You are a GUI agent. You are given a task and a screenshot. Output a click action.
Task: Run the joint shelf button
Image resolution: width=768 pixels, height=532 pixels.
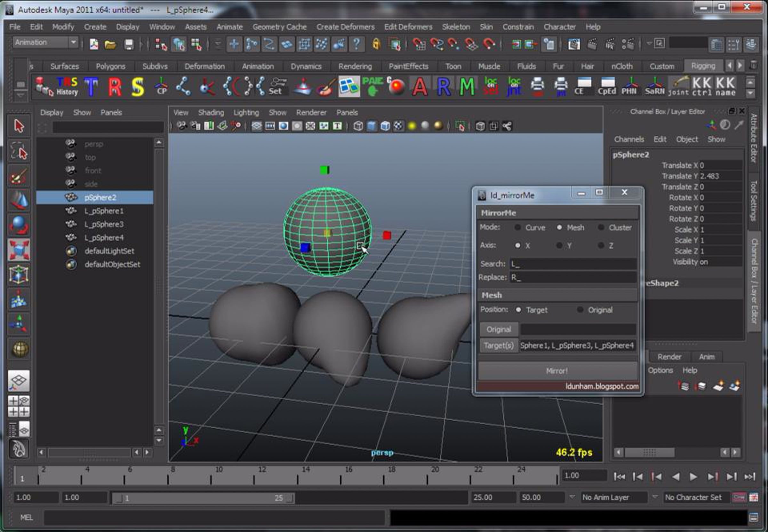pos(678,87)
